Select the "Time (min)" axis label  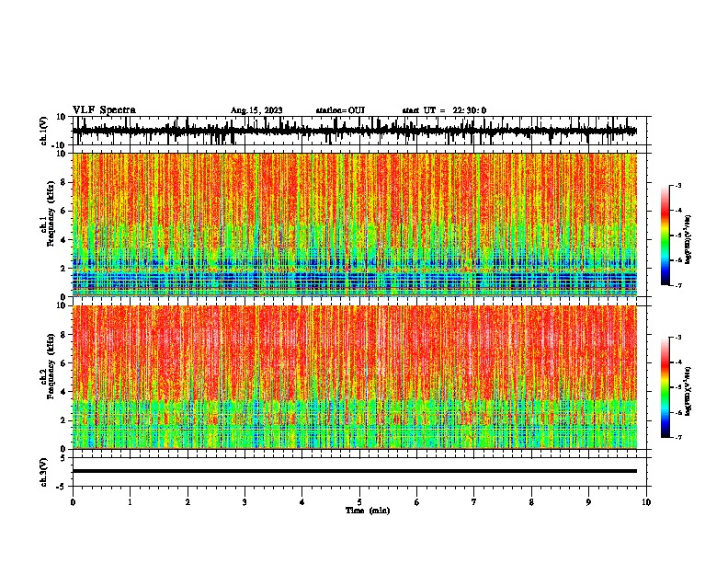[x=368, y=511]
